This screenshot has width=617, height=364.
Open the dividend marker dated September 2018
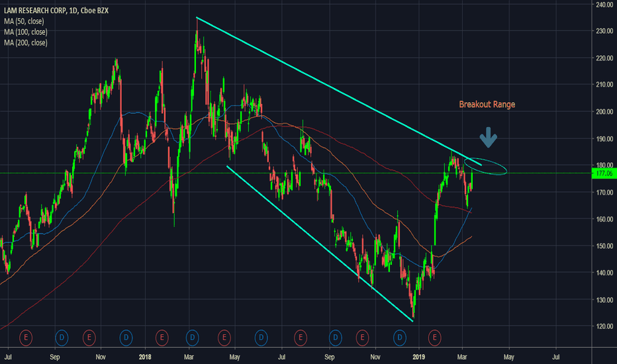click(335, 338)
